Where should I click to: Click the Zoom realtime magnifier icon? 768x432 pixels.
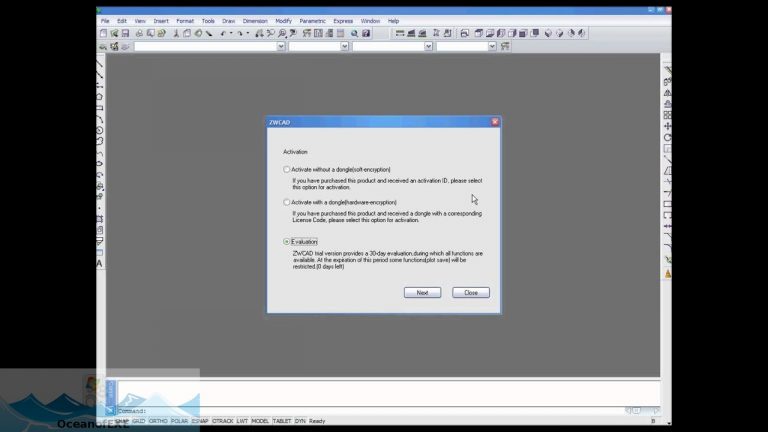[x=271, y=33]
